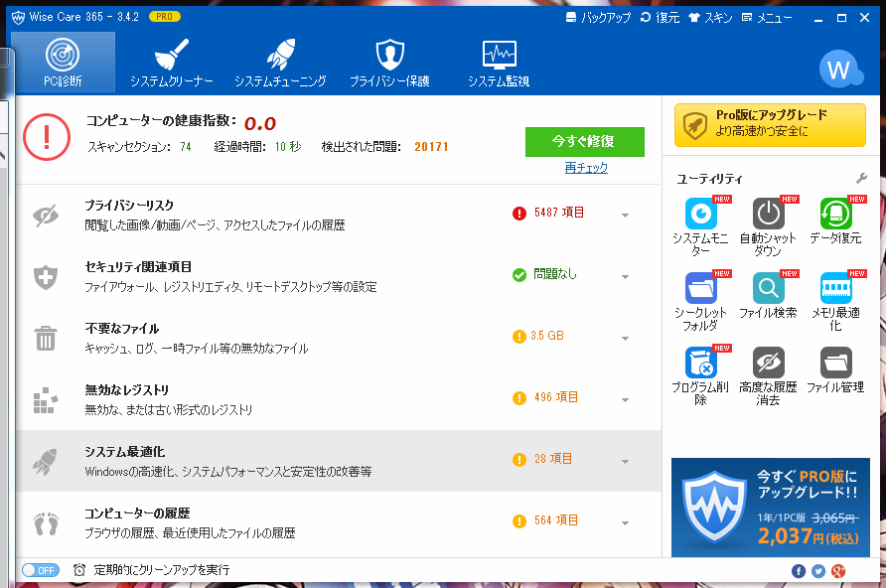
Task: Open 高度な履歴消去 utility
Action: (x=768, y=375)
